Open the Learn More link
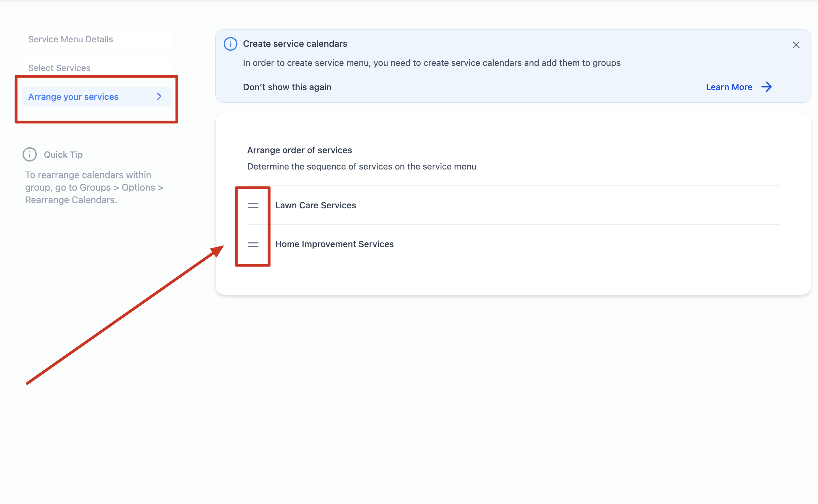 click(729, 87)
